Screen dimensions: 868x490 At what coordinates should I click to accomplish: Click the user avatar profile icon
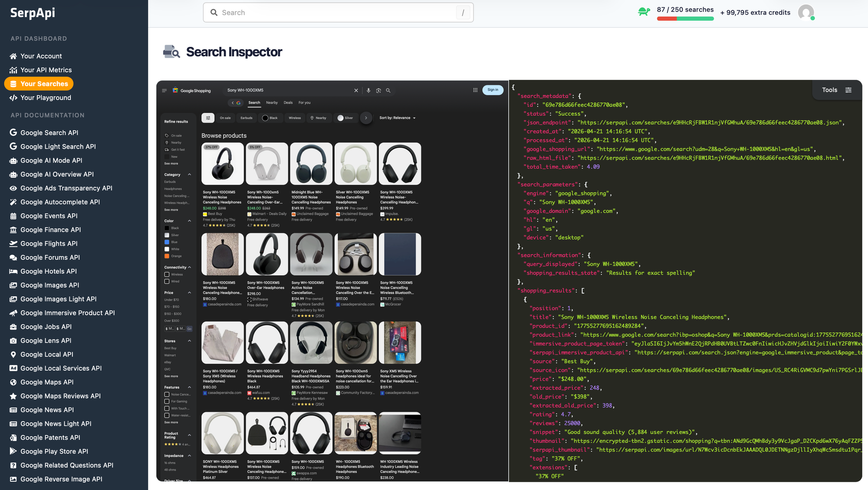[x=806, y=13]
